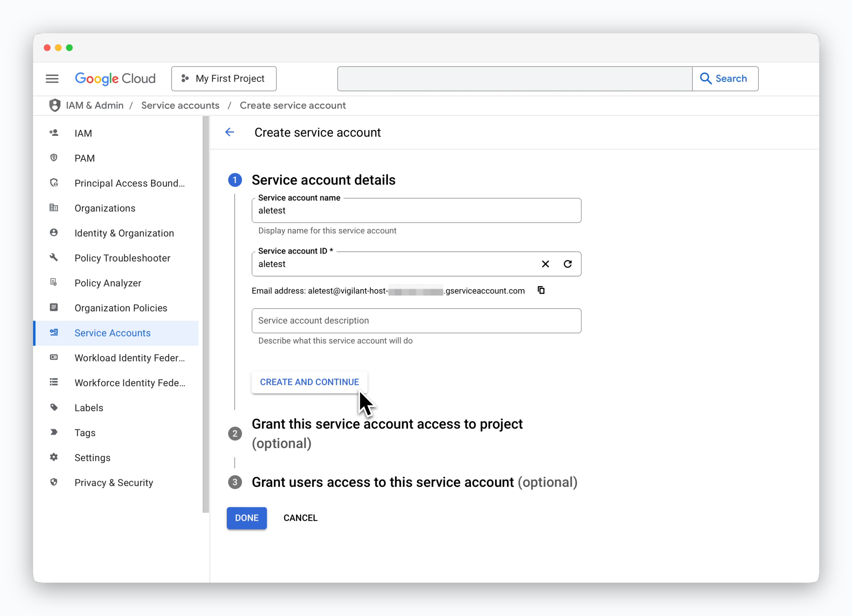The width and height of the screenshot is (852, 616).
Task: Open Organization Policies
Action: point(116,308)
